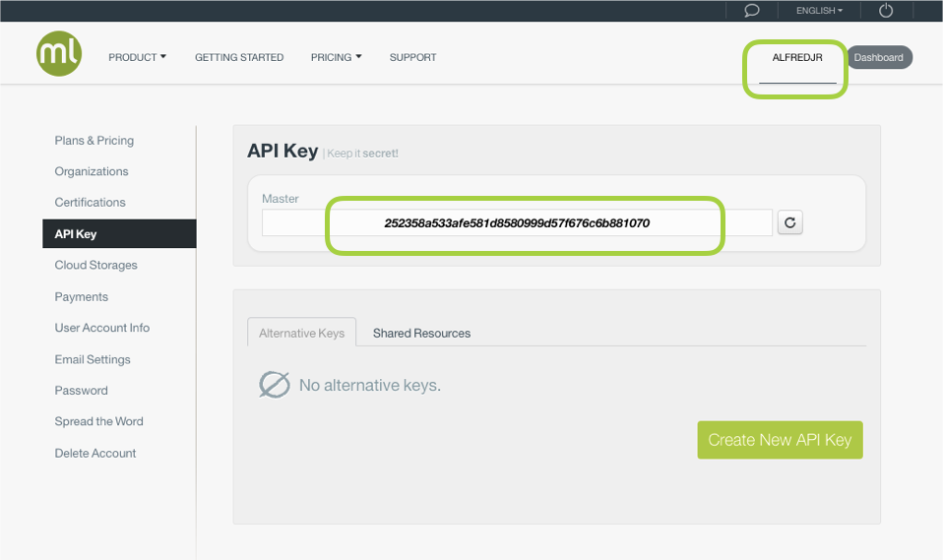Expand the PRICING menu
The width and height of the screenshot is (943, 560).
click(x=337, y=57)
